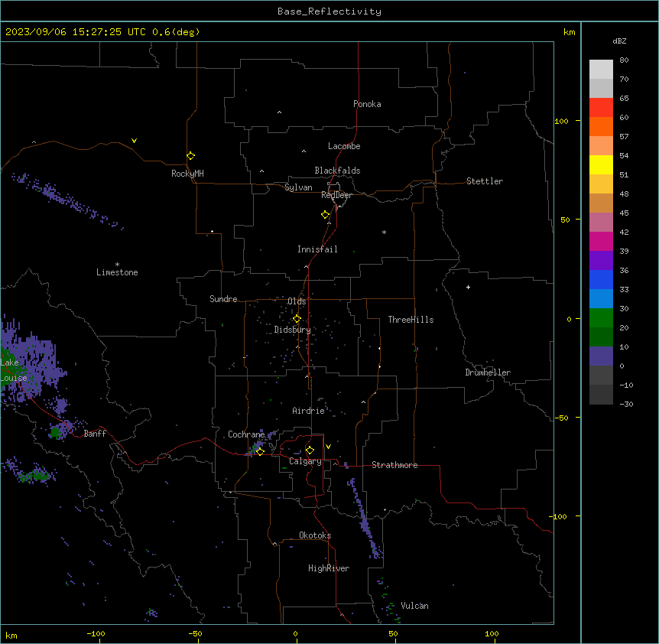Click the red 65 dBZ legend swatch
This screenshot has width=659, height=644.
[x=601, y=108]
